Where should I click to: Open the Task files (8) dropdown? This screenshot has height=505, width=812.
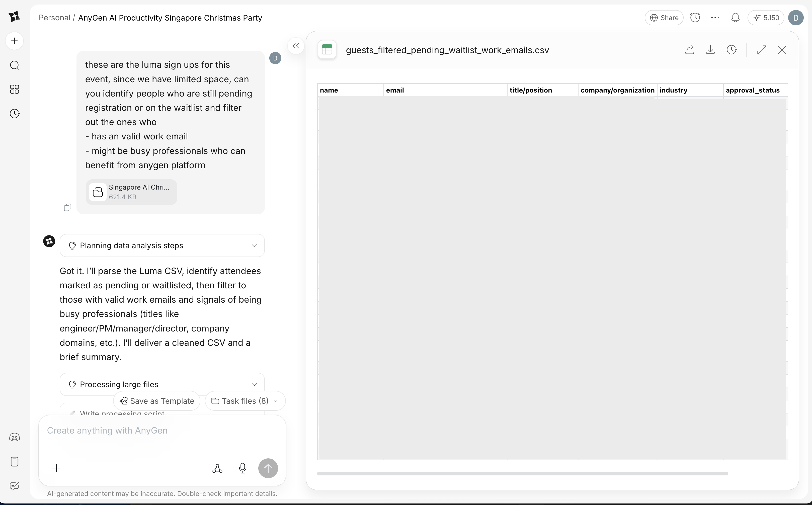tap(245, 401)
